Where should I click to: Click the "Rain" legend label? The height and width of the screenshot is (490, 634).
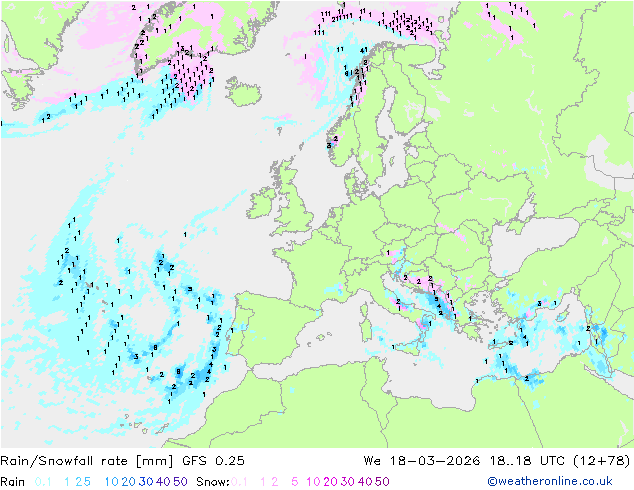click(x=13, y=482)
